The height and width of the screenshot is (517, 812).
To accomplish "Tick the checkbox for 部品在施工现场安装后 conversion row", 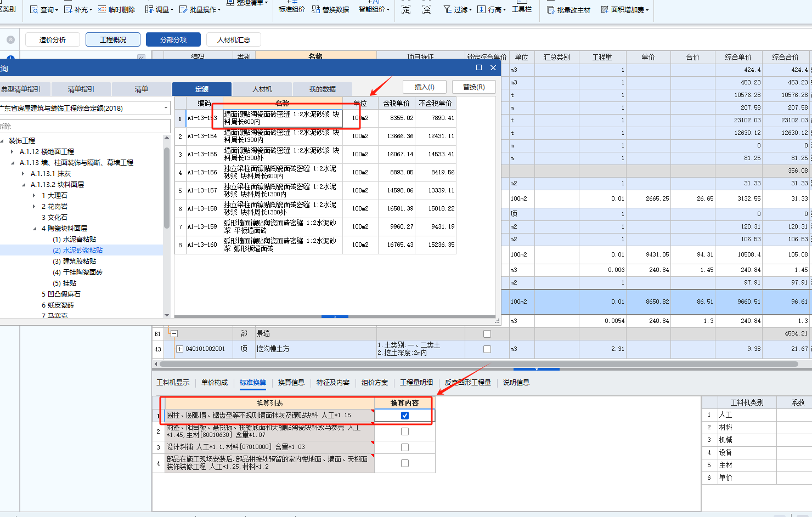I will (x=405, y=463).
